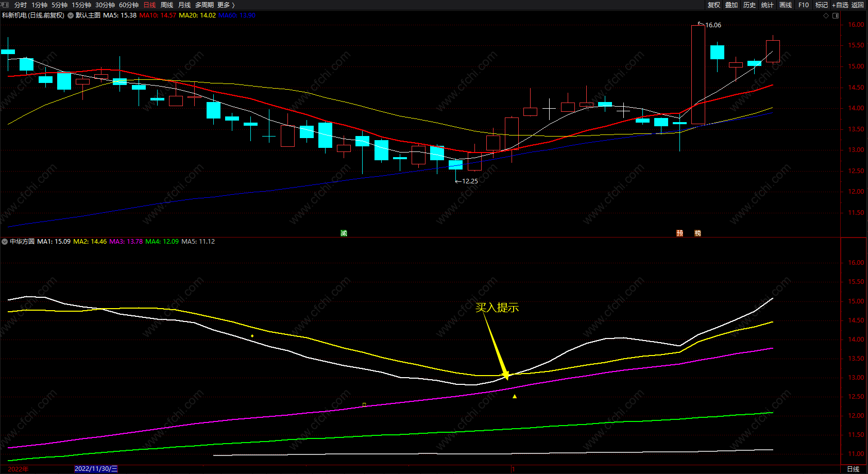
Task: Open the 更多 periods dropdown
Action: (226, 5)
